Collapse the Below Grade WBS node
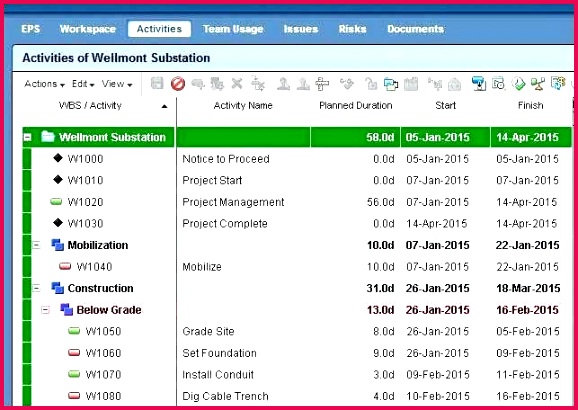This screenshot has height=410, width=578. [x=45, y=310]
